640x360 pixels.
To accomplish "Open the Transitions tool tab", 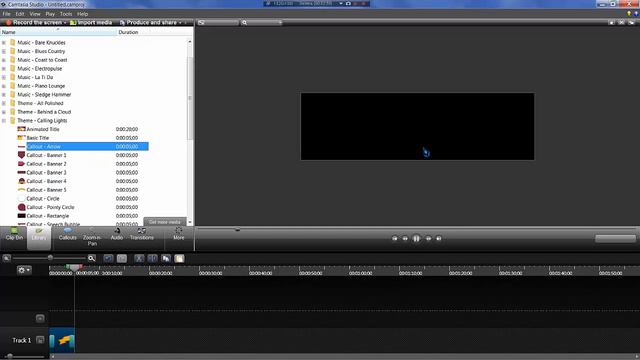I will coord(142,234).
